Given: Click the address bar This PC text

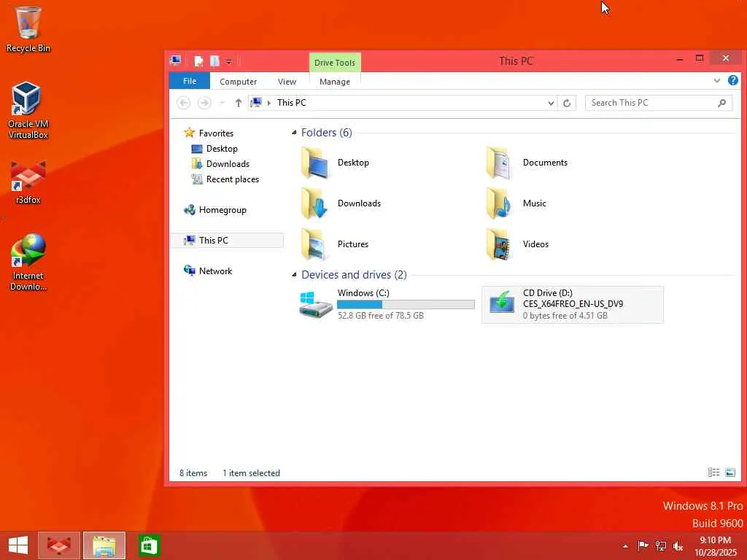Looking at the screenshot, I should coord(292,102).
